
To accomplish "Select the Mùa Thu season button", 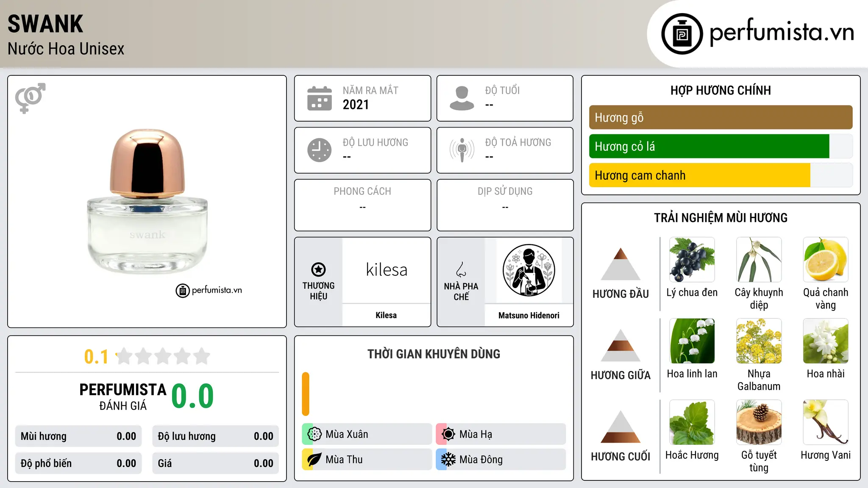I will [367, 460].
